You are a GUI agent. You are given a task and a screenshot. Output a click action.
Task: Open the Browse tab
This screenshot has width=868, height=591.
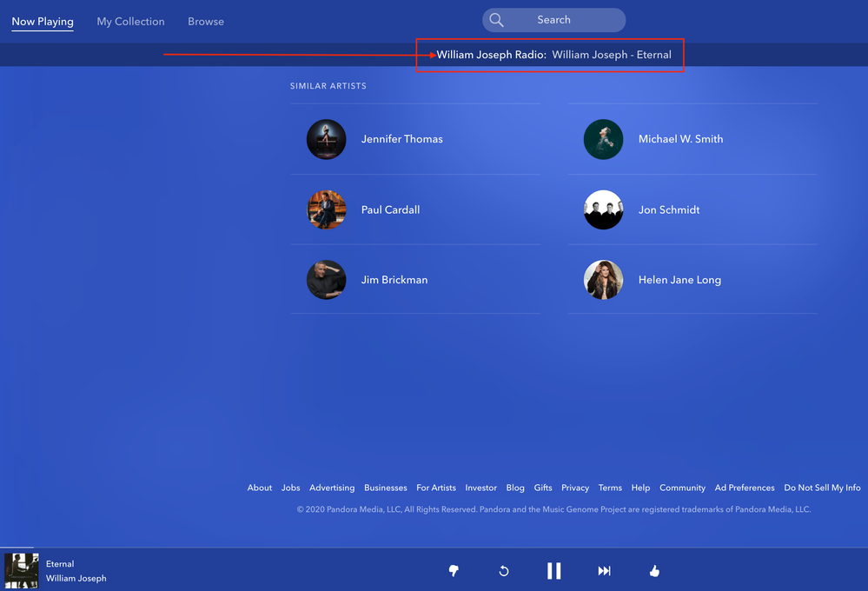pyautogui.click(x=206, y=22)
